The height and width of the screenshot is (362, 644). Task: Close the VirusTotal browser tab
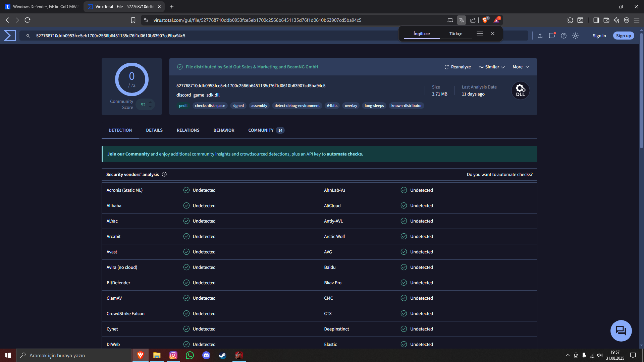coord(159,7)
